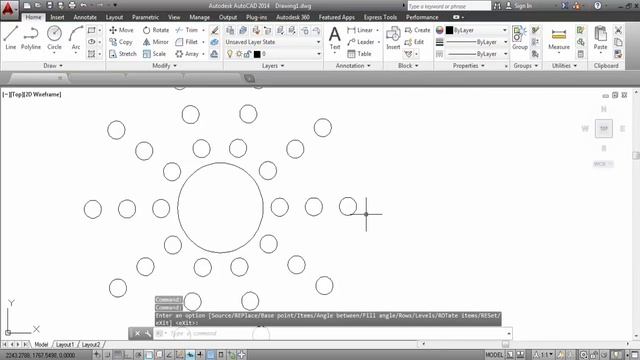
Task: Click the MODEL button in status bar
Action: coord(494,355)
